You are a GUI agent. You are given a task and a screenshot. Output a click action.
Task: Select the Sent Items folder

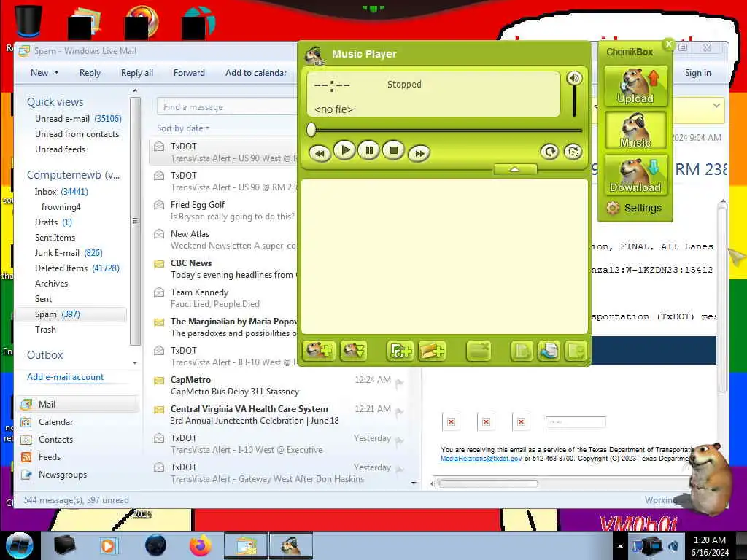point(55,237)
